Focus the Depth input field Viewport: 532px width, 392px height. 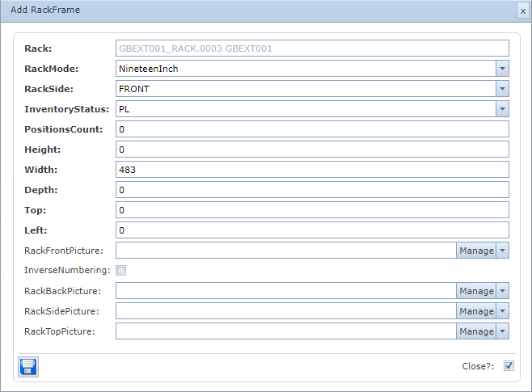312,190
